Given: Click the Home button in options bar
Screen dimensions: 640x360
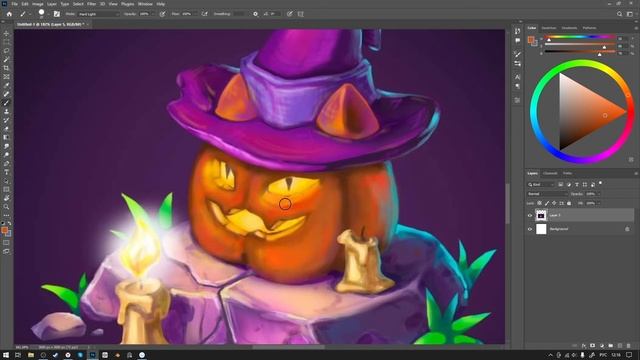Looking at the screenshot, I should [x=9, y=14].
